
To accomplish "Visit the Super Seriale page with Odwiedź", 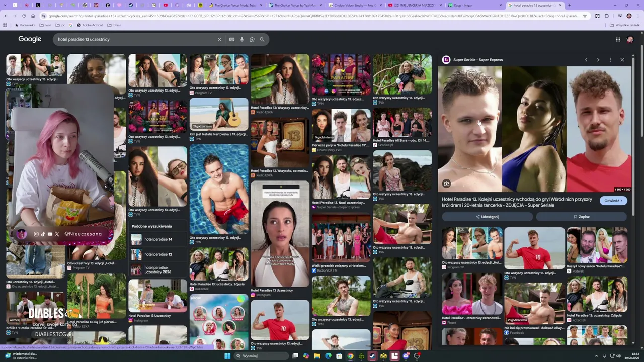I will pos(613,201).
